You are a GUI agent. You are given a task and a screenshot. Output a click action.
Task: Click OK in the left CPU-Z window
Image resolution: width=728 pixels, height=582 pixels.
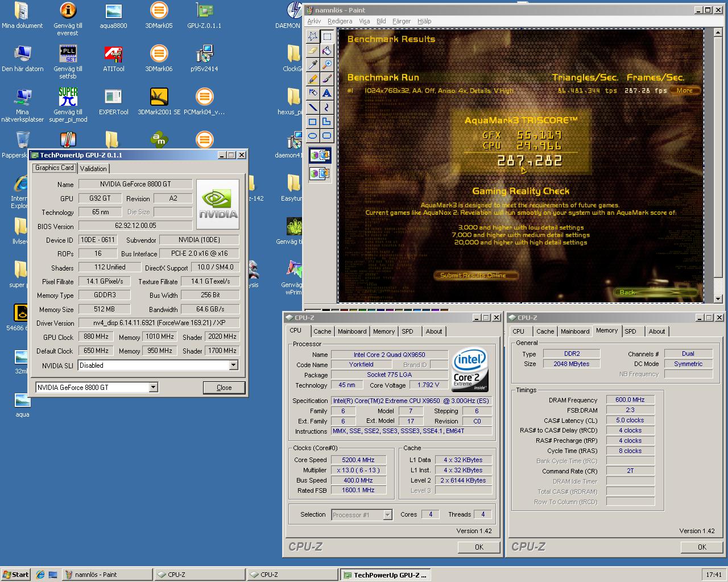click(x=479, y=547)
